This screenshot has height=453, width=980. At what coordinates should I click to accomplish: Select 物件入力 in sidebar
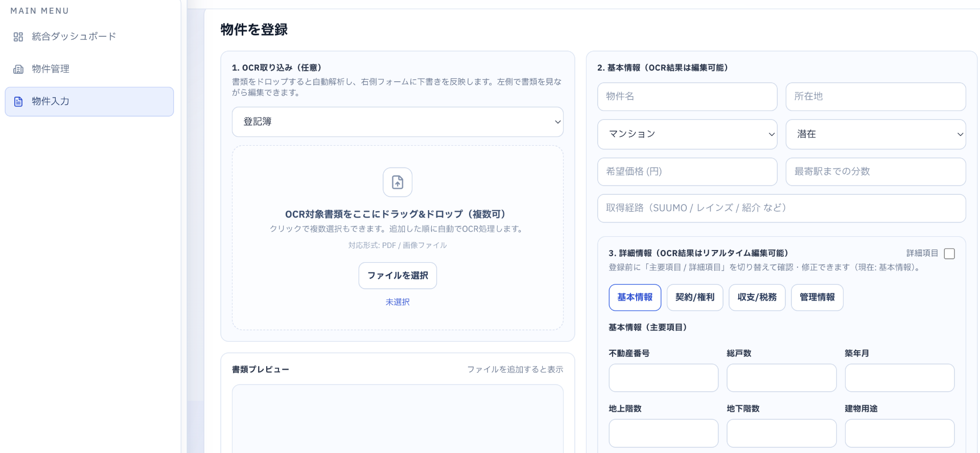[89, 101]
